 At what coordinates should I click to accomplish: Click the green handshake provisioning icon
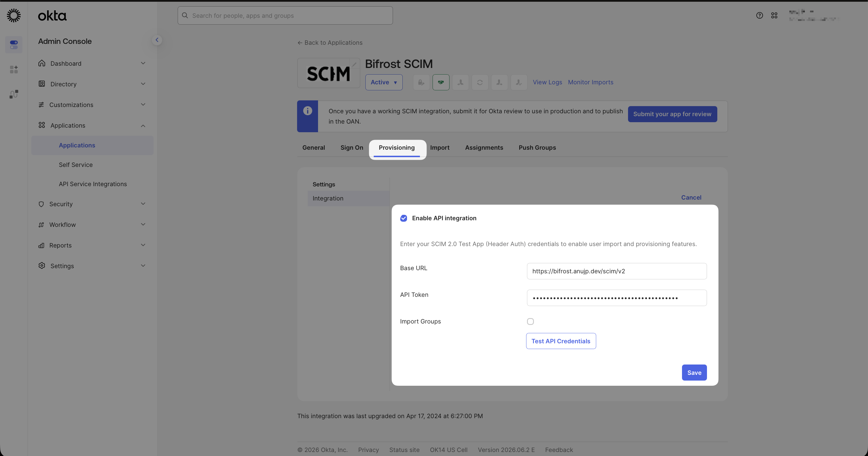pyautogui.click(x=441, y=82)
